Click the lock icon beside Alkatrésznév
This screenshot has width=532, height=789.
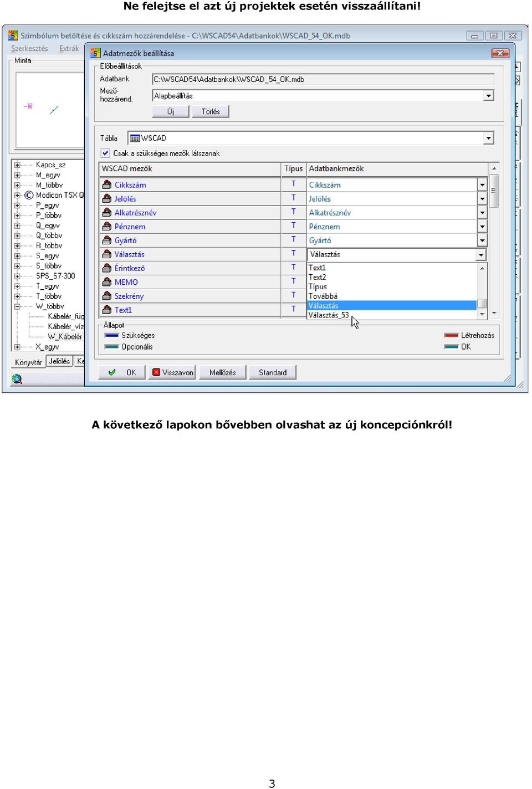click(107, 212)
